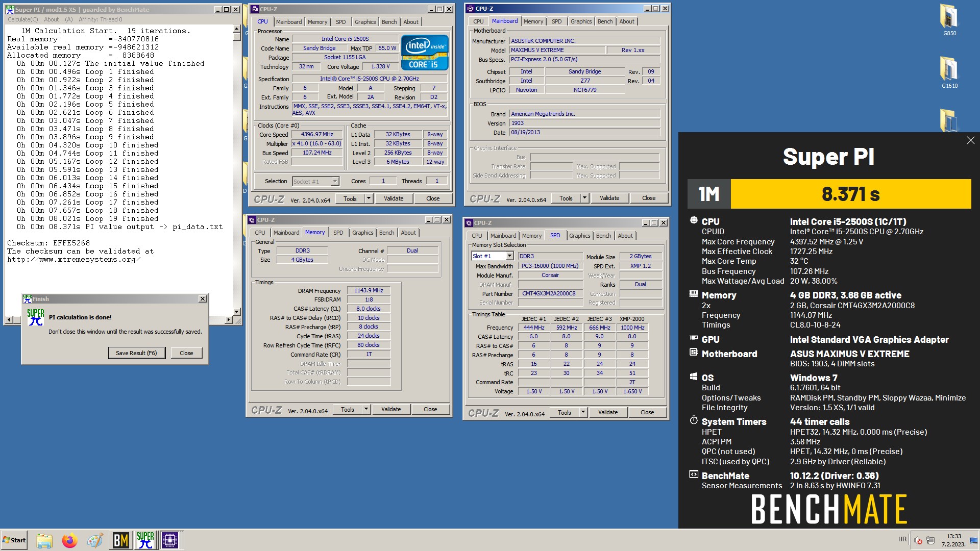Click scroll up arrow in Super PI
The height and width of the screenshot is (551, 980).
[x=236, y=29]
